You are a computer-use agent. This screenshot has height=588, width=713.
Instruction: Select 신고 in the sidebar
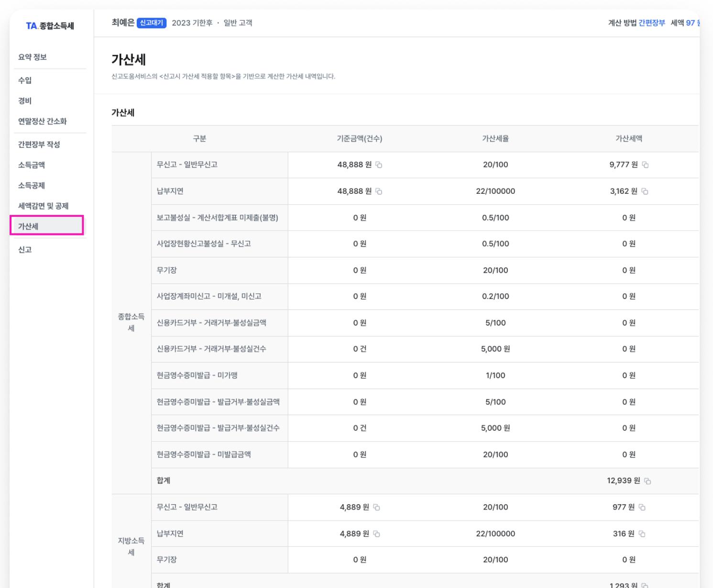(25, 250)
